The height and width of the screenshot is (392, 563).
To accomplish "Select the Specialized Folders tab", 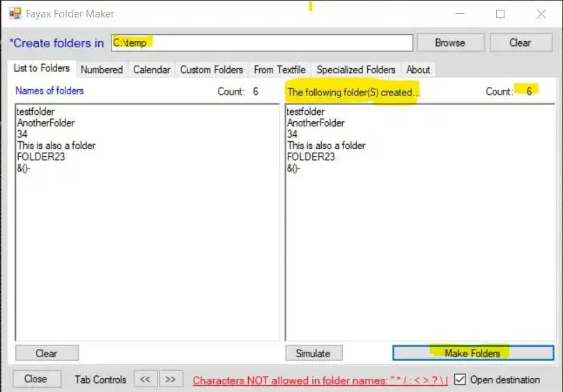I will tap(356, 70).
